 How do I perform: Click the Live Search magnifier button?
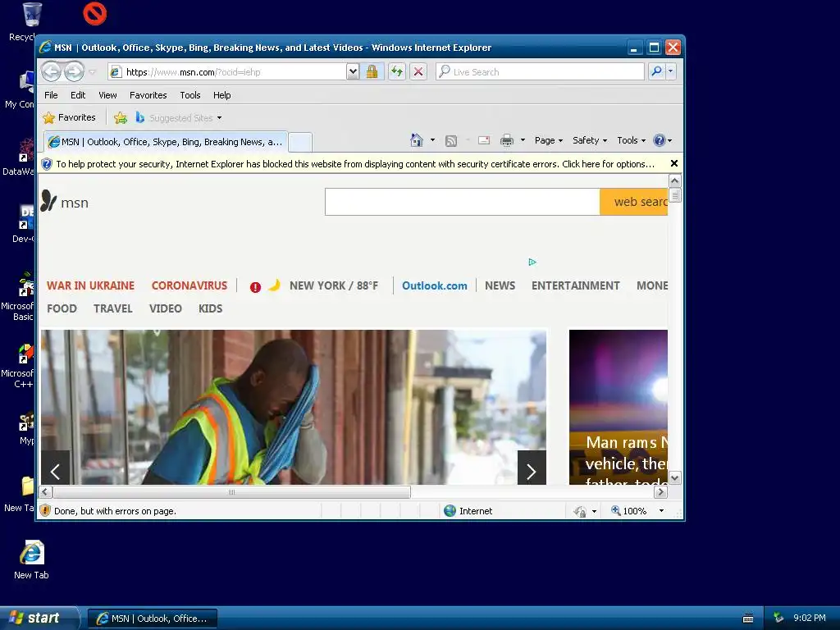(x=656, y=71)
